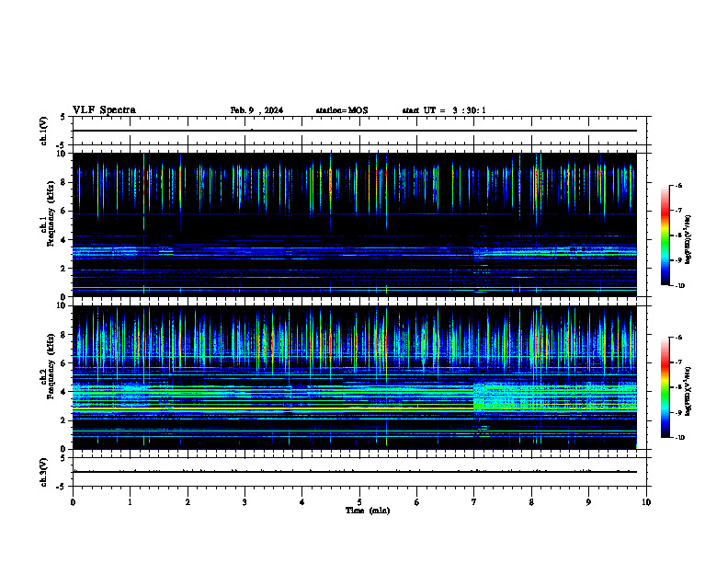
Task: Click the upper PSD color scale bar
Action: 665,236
